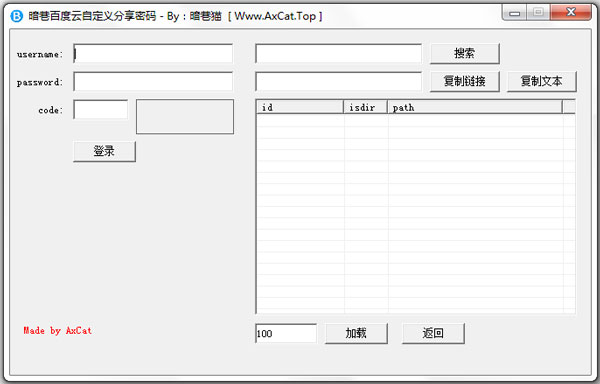600x384 pixels.
Task: Focus the field containing 100
Action: tap(286, 334)
